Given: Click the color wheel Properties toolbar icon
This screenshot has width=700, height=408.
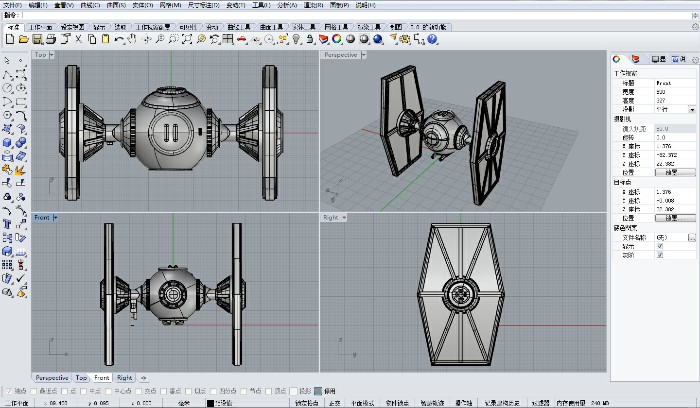Looking at the screenshot, I should click(x=337, y=39).
